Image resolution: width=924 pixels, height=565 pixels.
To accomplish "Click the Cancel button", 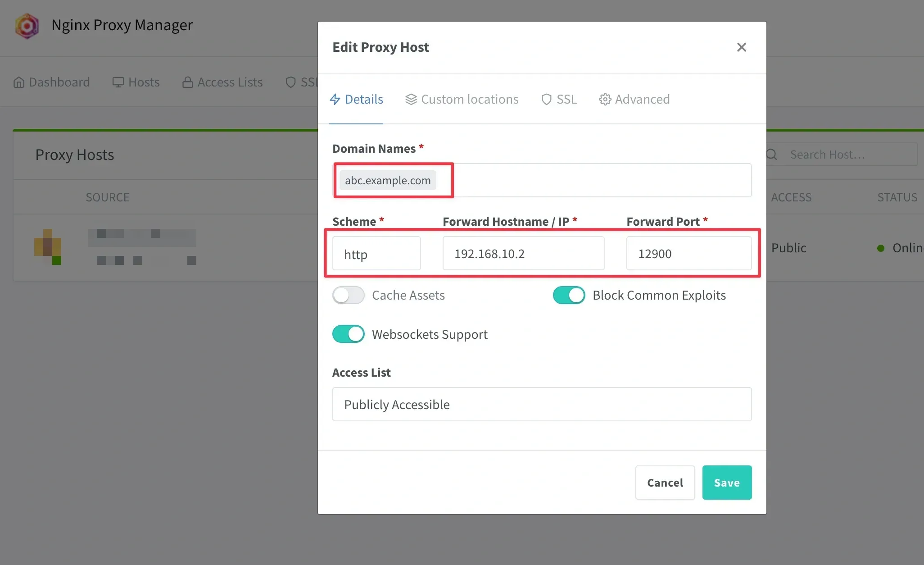I will (665, 483).
